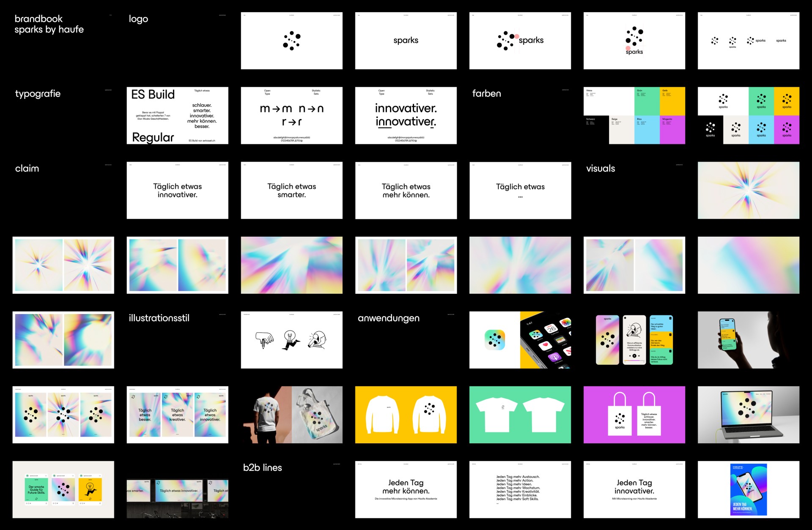Open the t-shirt and tote bag photo slide

click(292, 415)
